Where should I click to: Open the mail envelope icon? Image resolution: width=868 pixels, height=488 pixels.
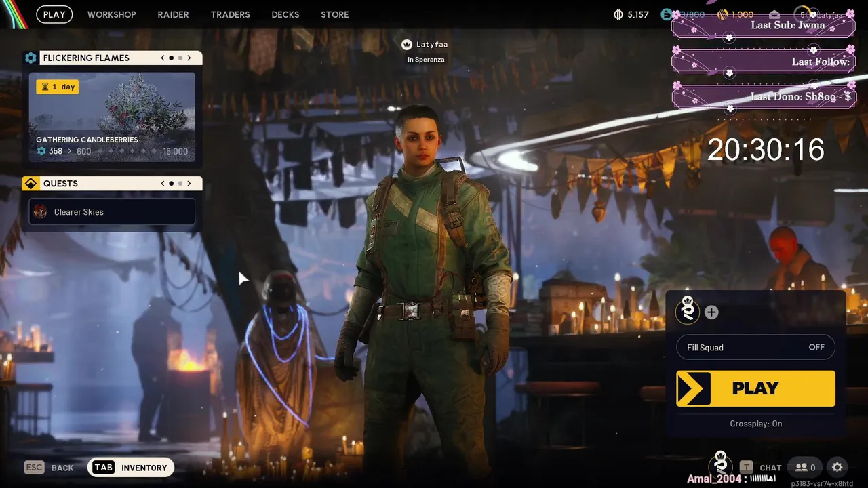[774, 14]
